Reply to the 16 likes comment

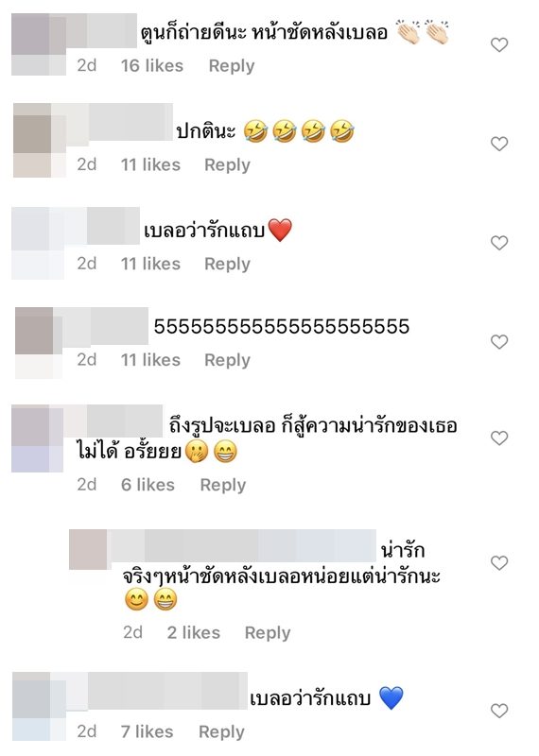pyautogui.click(x=232, y=66)
